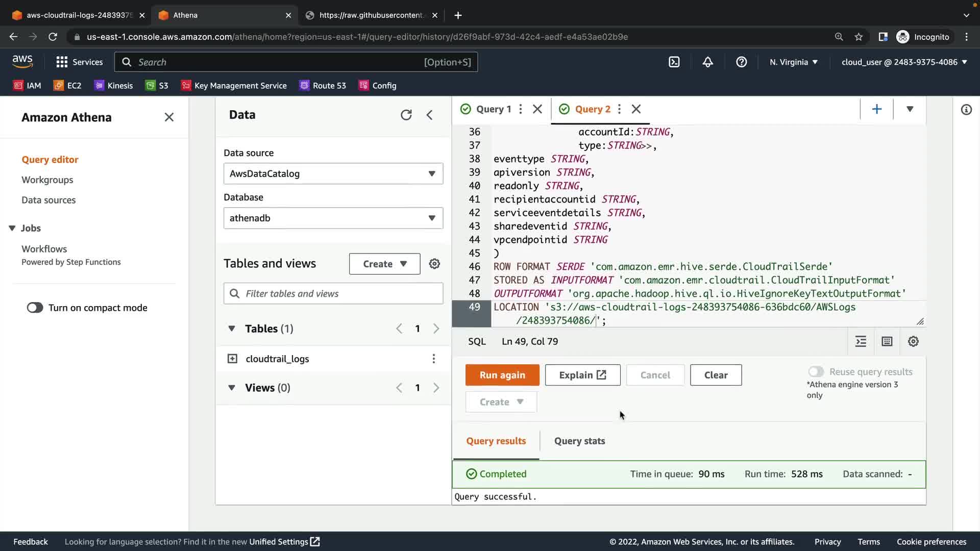980x551 pixels.
Task: Open Tables and views settings gear
Action: click(434, 264)
